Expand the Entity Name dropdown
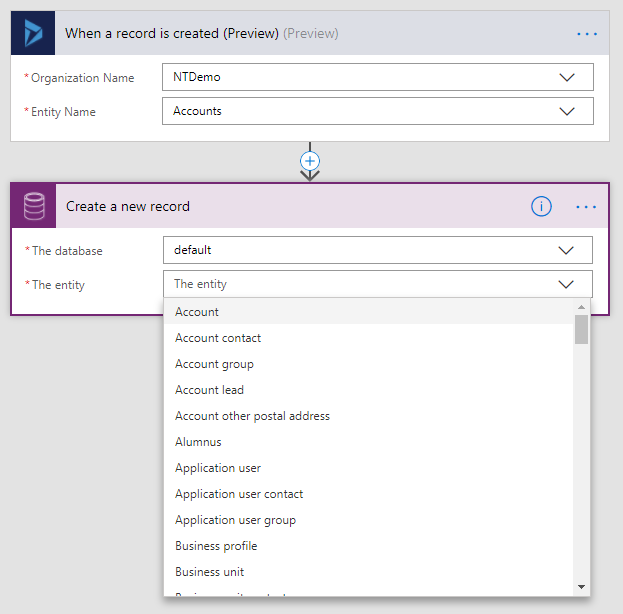 click(x=567, y=111)
